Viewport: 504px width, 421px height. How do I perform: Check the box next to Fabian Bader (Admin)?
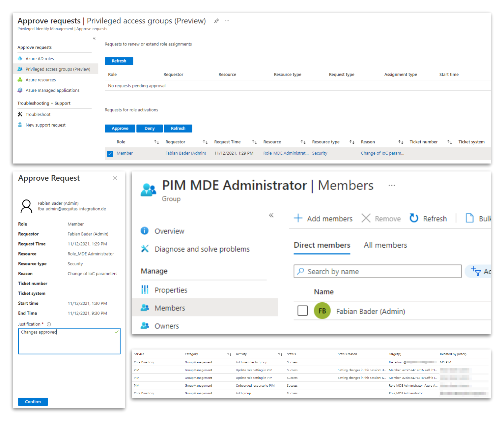(302, 311)
